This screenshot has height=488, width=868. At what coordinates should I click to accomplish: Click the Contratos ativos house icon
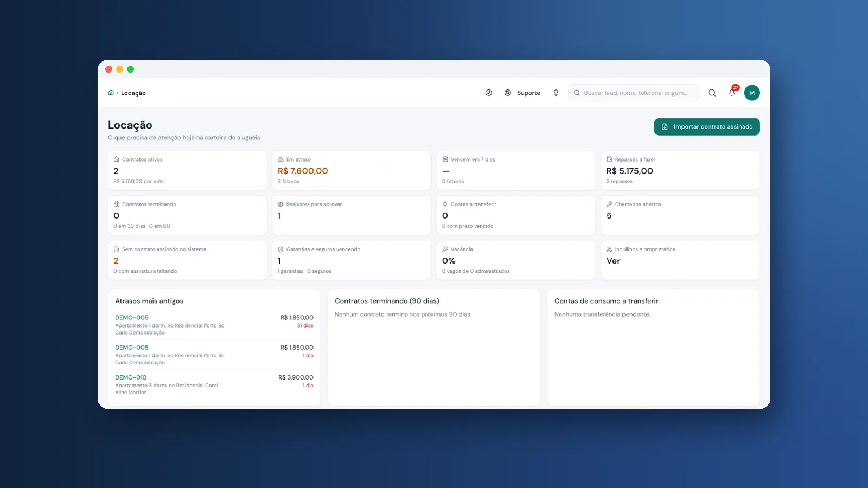tap(116, 159)
